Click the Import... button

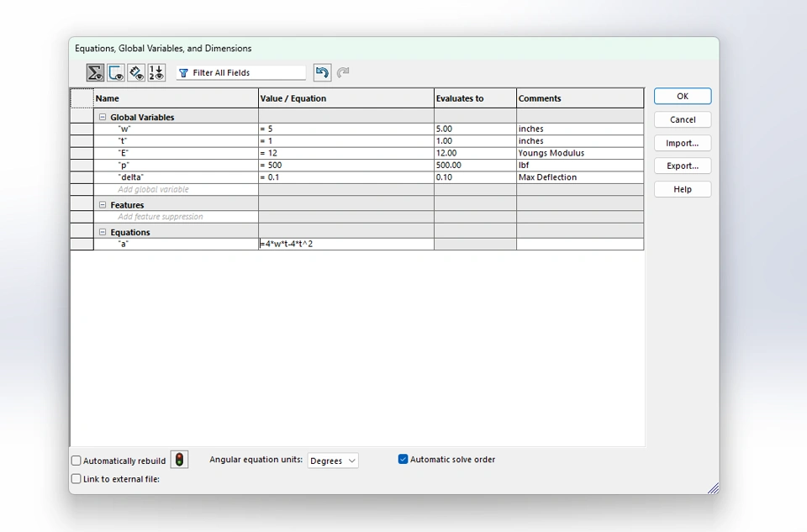(682, 143)
